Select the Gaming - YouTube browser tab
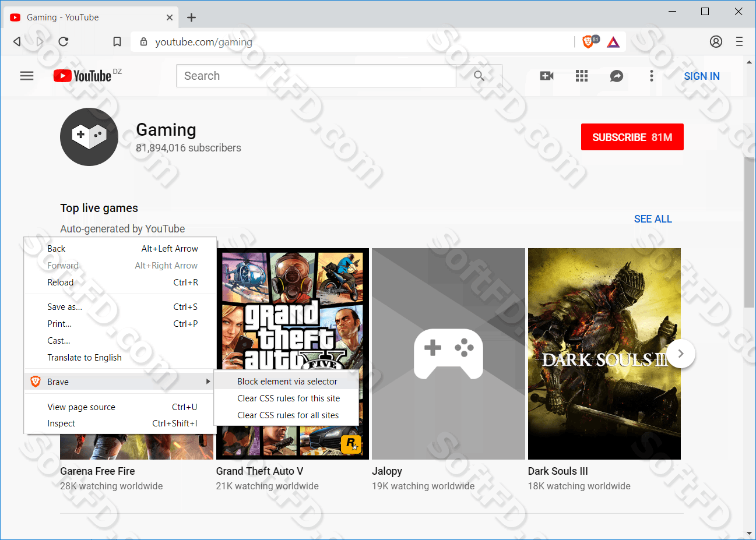Screen dimensions: 756x540 point(92,17)
